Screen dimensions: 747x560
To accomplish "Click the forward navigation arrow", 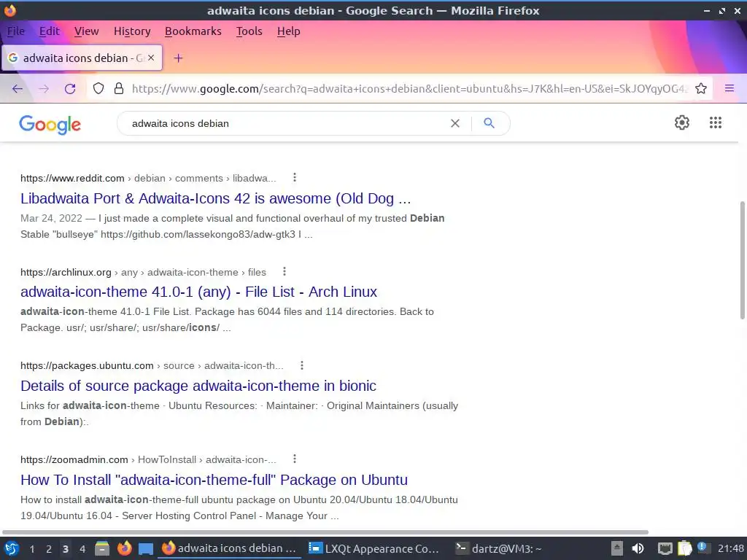I will [x=44, y=88].
